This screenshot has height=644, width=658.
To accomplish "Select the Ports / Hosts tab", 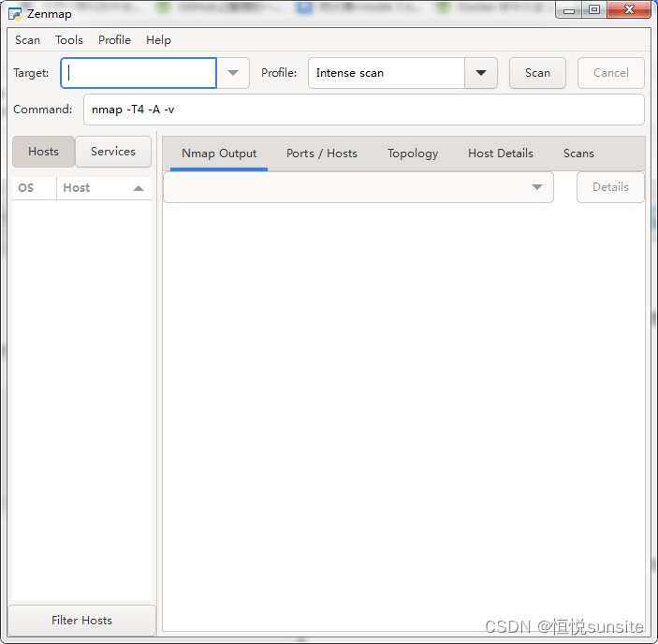I will (x=322, y=154).
